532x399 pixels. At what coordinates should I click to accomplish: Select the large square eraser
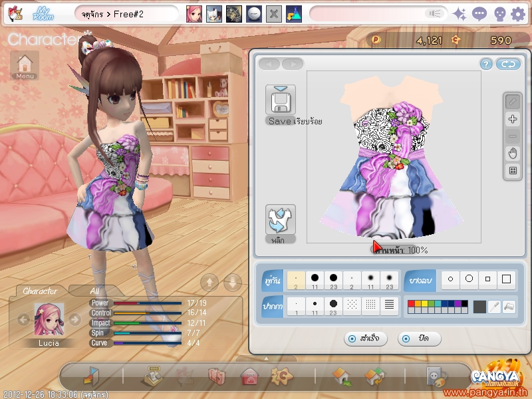(x=506, y=279)
